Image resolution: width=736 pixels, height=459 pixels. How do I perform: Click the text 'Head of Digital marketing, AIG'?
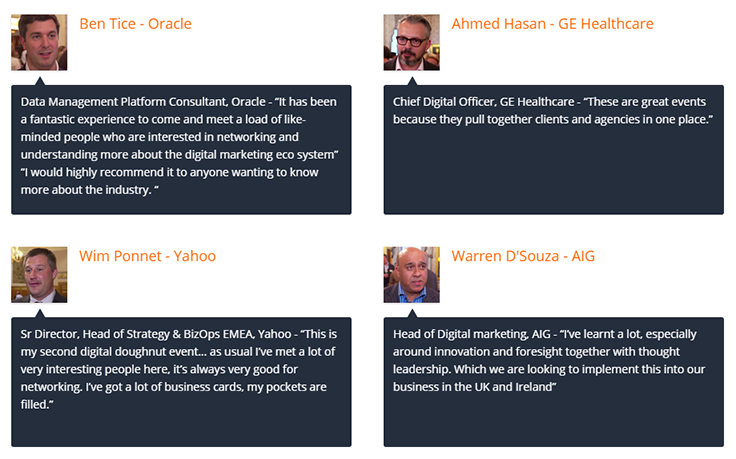coord(472,334)
